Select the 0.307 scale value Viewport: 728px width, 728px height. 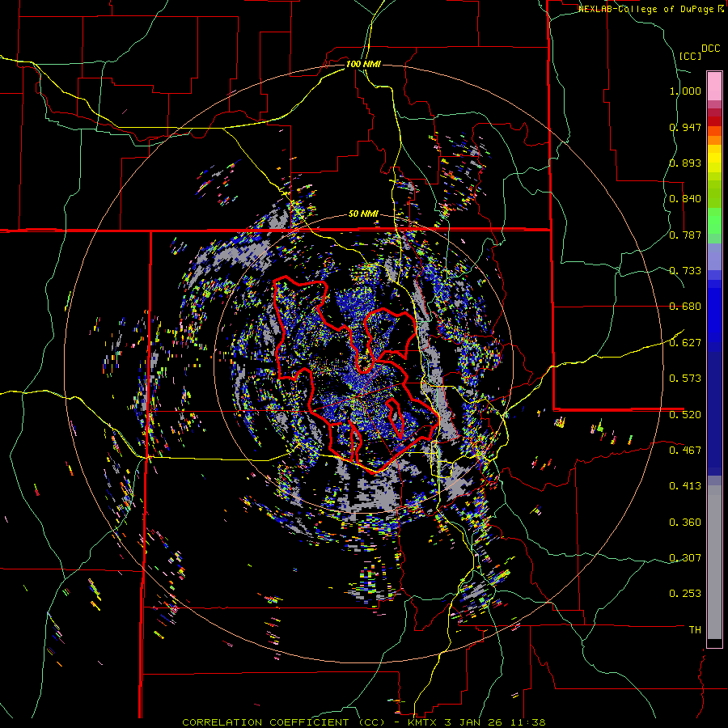tap(685, 557)
